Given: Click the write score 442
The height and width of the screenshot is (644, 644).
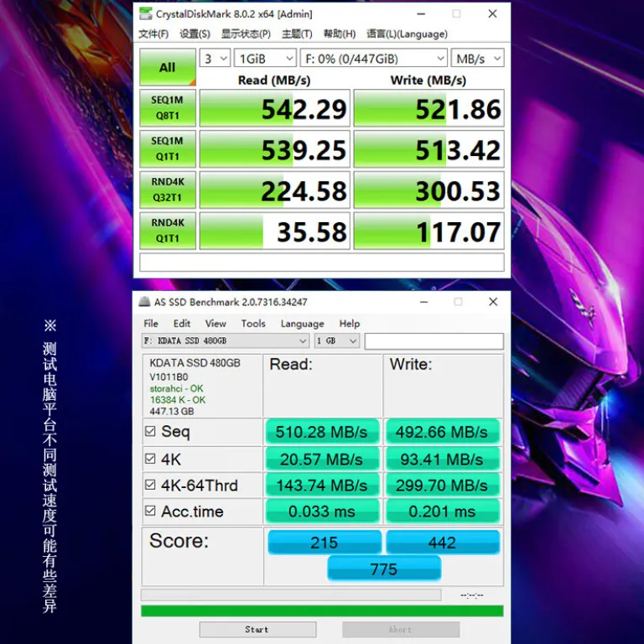Looking at the screenshot, I should click(x=443, y=543).
